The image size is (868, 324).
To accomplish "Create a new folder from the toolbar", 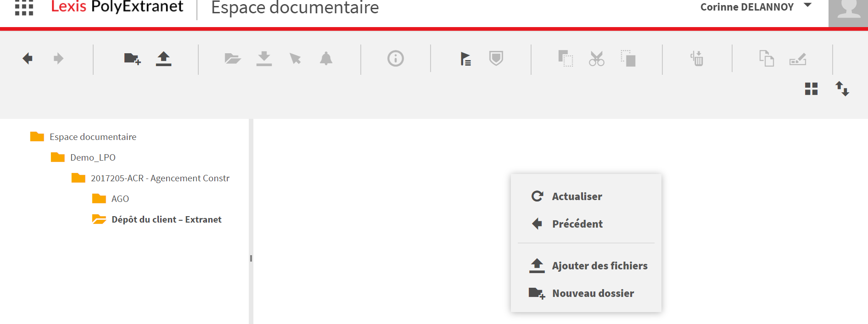I will tap(132, 59).
